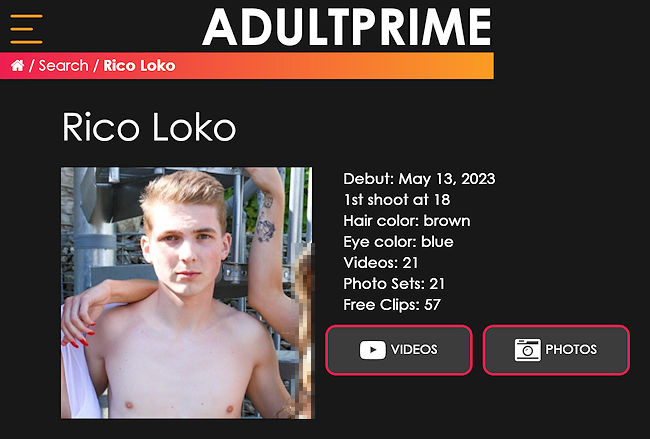
Task: Open the Search breadcrumb link
Action: click(x=63, y=65)
